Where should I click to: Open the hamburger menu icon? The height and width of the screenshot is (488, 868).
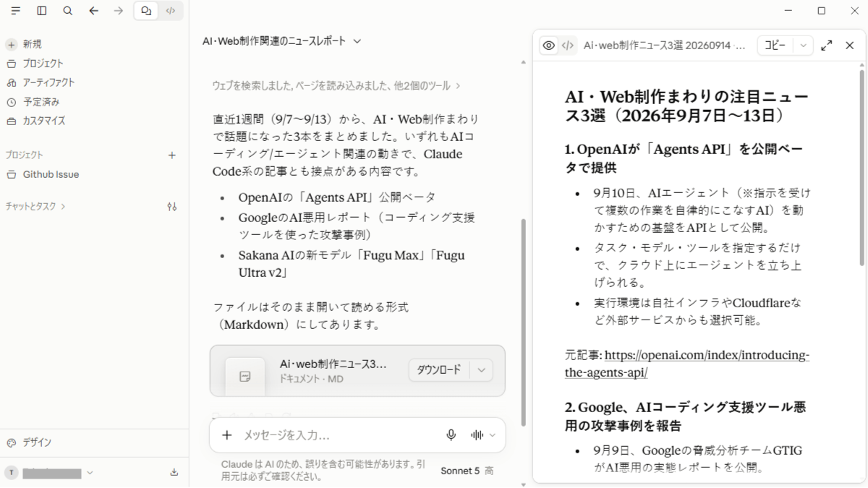click(x=16, y=11)
